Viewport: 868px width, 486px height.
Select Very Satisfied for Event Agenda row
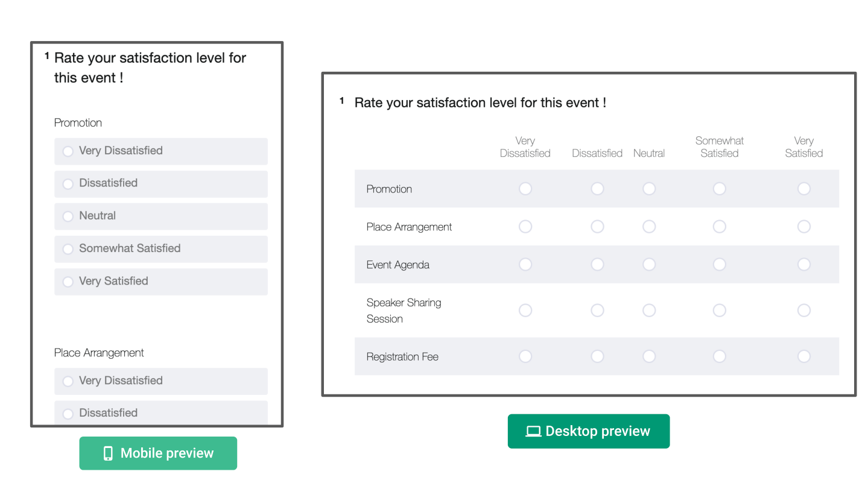[803, 264]
